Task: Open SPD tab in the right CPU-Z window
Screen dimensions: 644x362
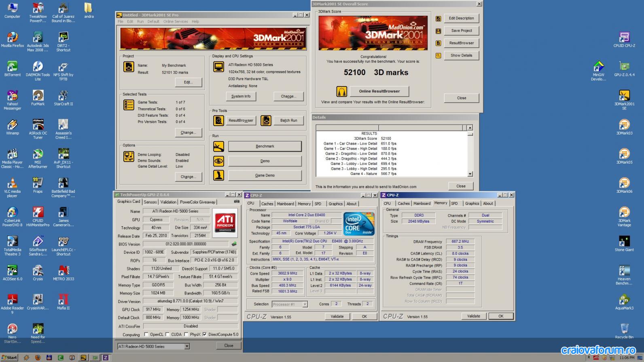Action: point(455,204)
